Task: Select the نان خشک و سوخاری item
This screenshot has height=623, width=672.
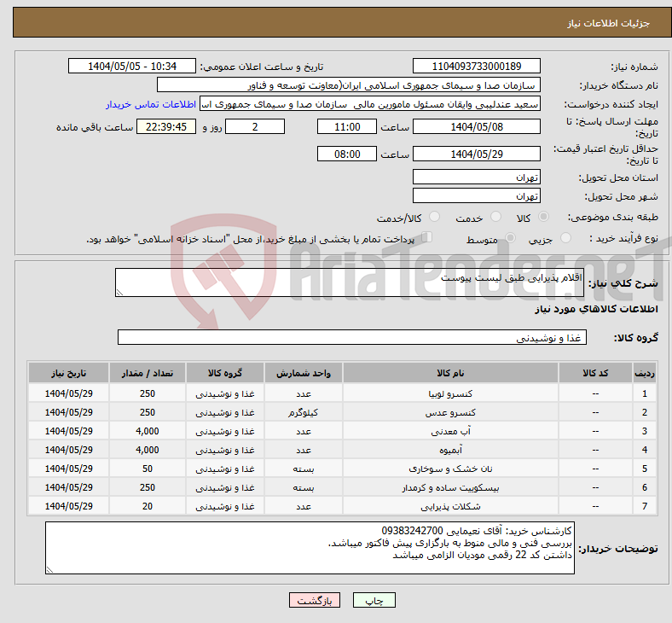Action: click(450, 469)
